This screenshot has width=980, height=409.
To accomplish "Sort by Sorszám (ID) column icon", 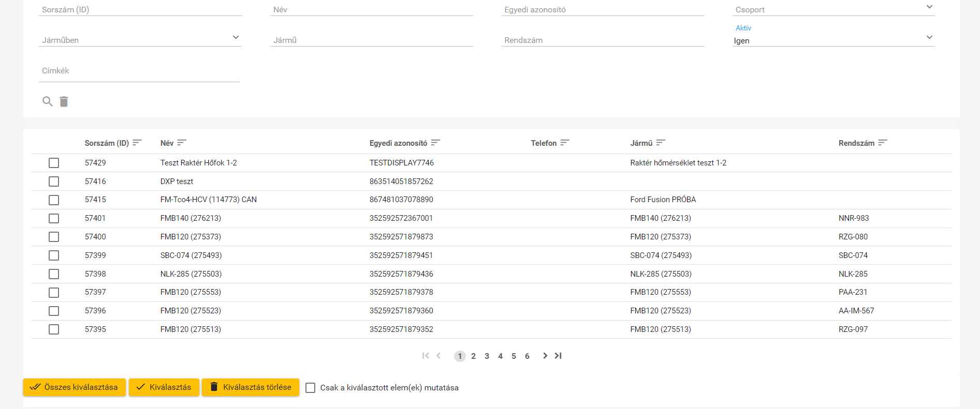I will (137, 143).
